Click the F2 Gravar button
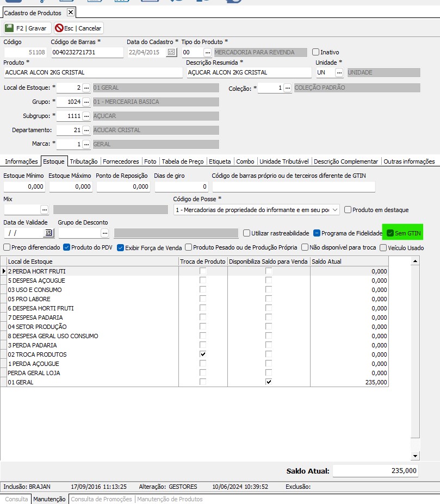The height and width of the screenshot is (504, 440). coord(27,28)
